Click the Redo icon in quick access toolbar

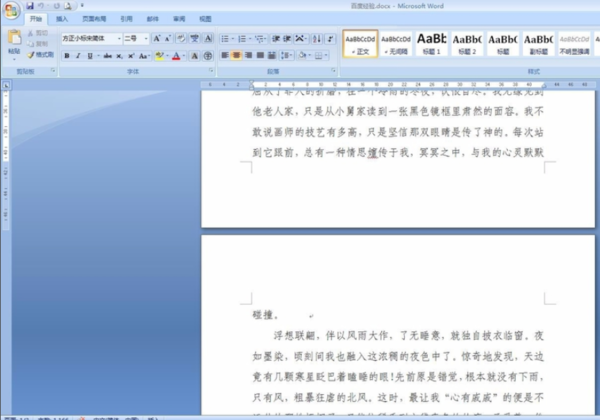pos(57,6)
